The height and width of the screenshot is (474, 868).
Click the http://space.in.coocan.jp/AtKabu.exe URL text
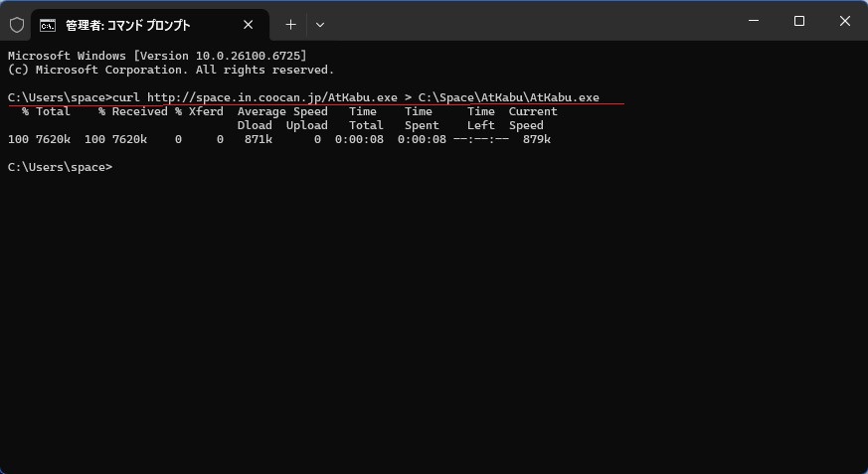[271, 97]
